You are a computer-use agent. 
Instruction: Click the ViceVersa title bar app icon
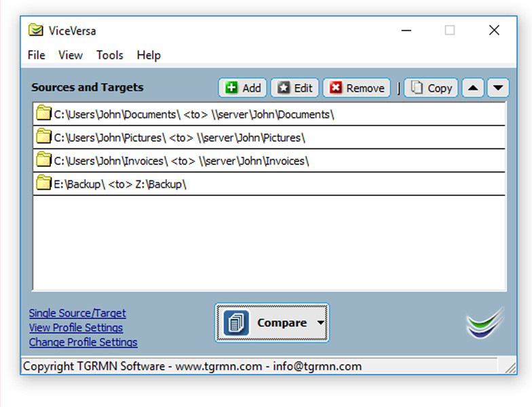[x=35, y=30]
